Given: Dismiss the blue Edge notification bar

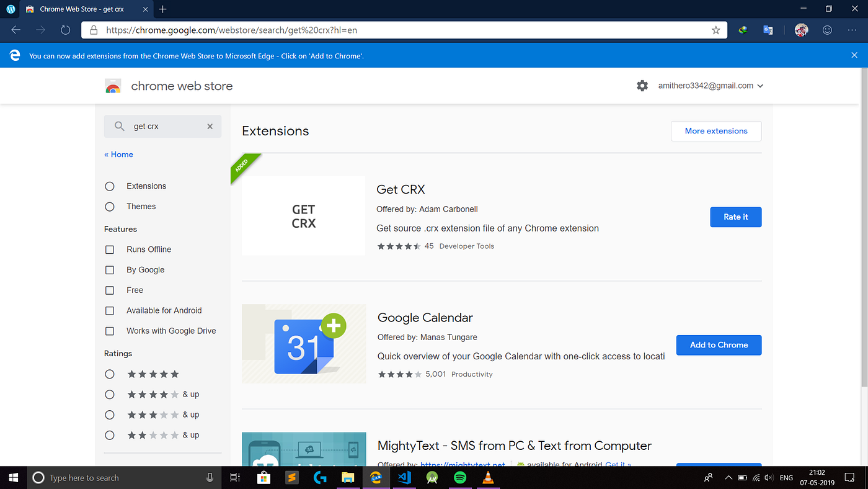Looking at the screenshot, I should click(854, 55).
